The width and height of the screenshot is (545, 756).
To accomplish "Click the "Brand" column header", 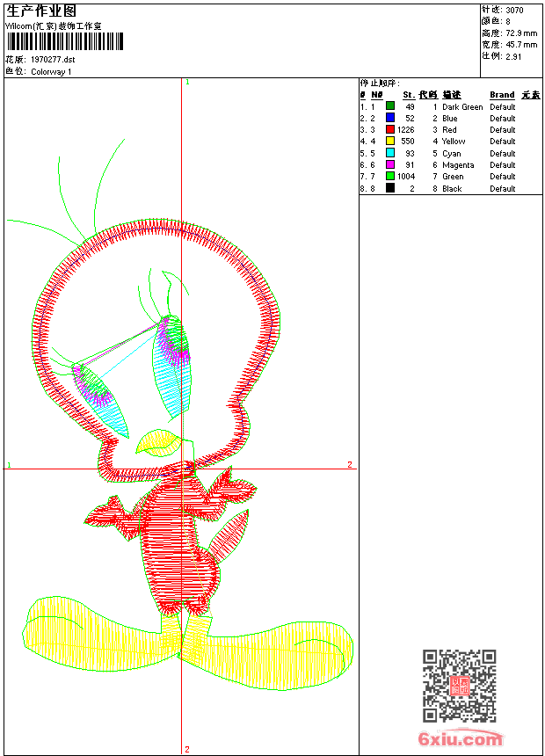I will click(x=502, y=95).
